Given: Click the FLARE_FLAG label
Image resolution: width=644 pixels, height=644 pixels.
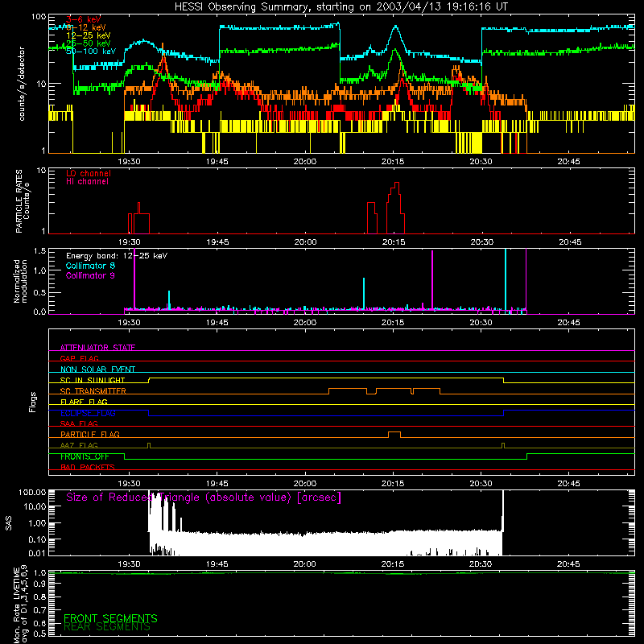Looking at the screenshot, I should pos(84,402).
